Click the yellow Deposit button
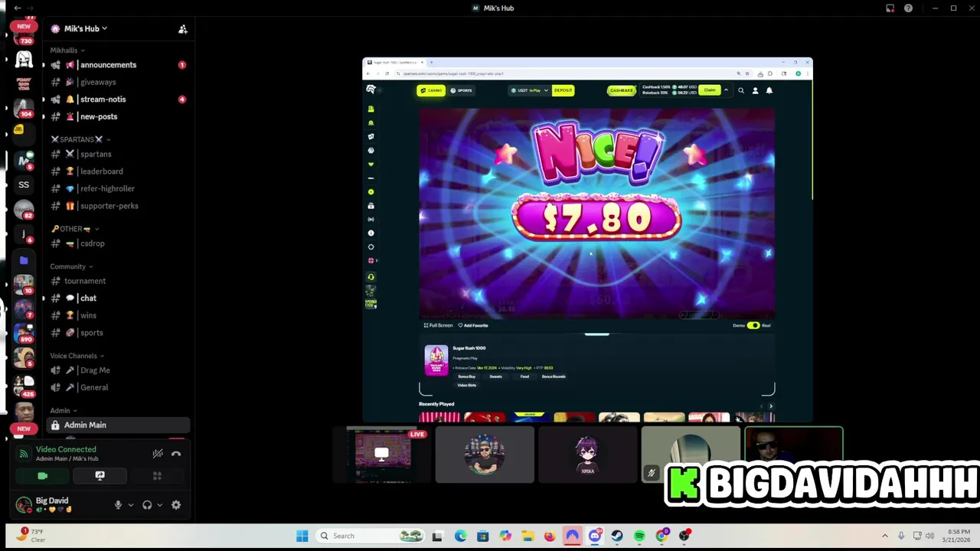The height and width of the screenshot is (551, 980). 563,90
